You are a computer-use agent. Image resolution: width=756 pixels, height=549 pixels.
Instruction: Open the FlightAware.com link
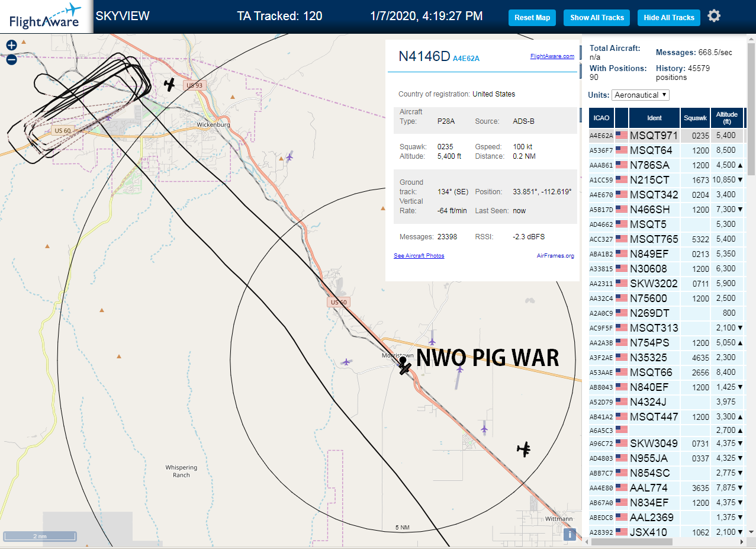tap(552, 56)
